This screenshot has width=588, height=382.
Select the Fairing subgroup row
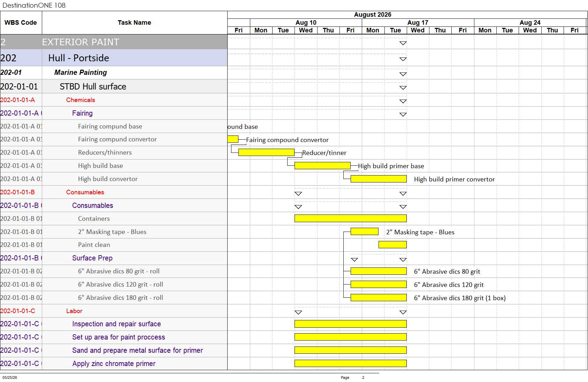click(114, 113)
